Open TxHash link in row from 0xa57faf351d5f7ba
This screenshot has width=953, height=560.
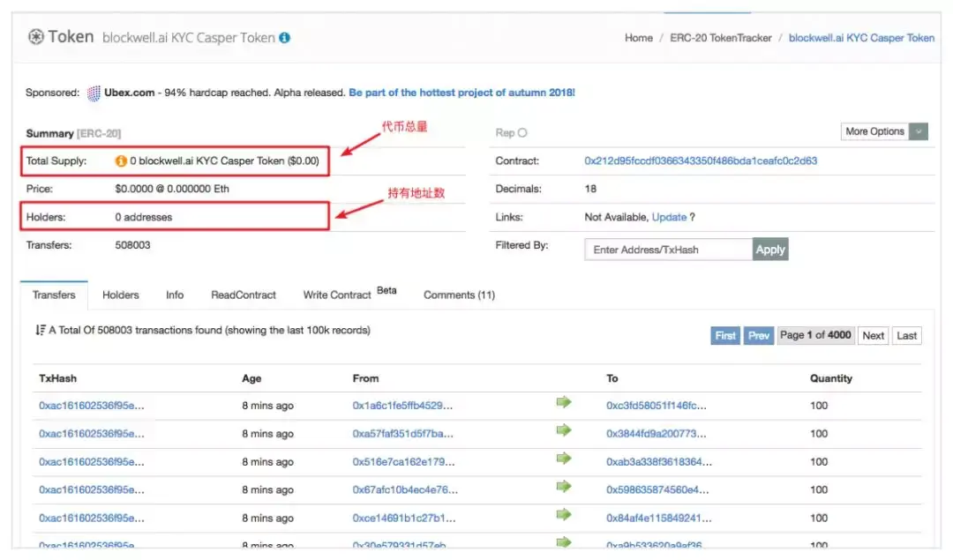pos(92,434)
